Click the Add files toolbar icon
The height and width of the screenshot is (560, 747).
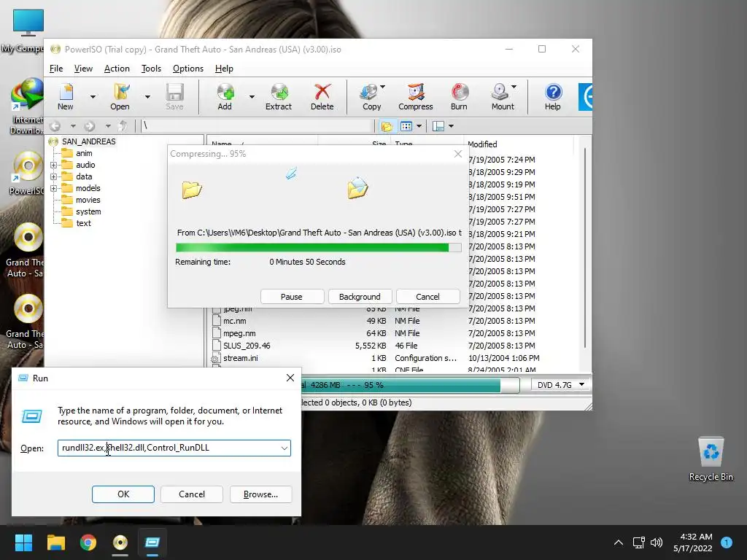225,97
